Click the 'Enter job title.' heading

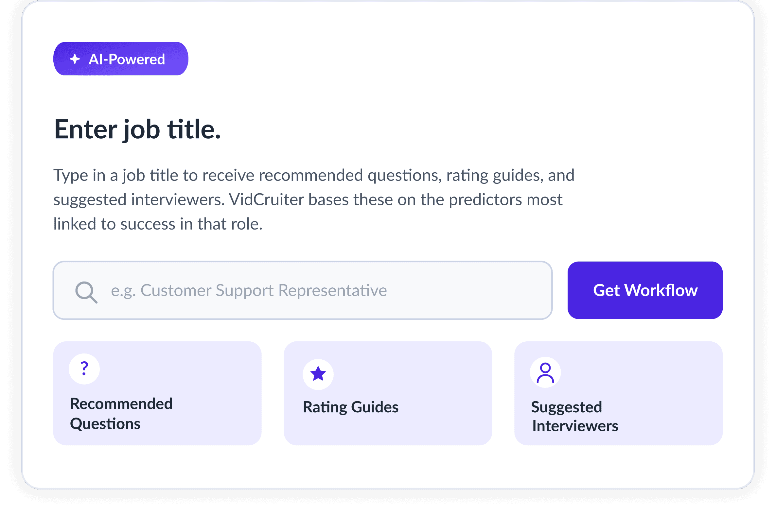point(137,129)
